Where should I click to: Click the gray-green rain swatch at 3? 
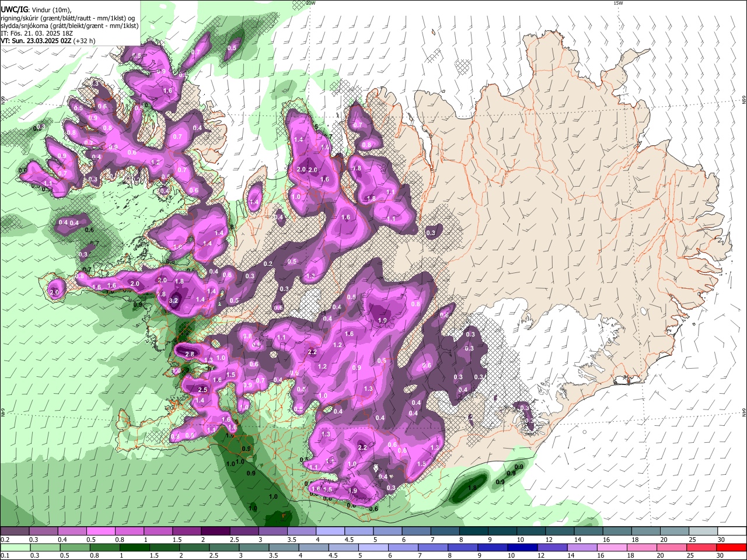point(253,547)
